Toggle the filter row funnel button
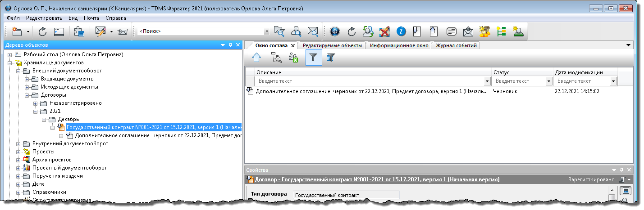The image size is (644, 210). 314,58
